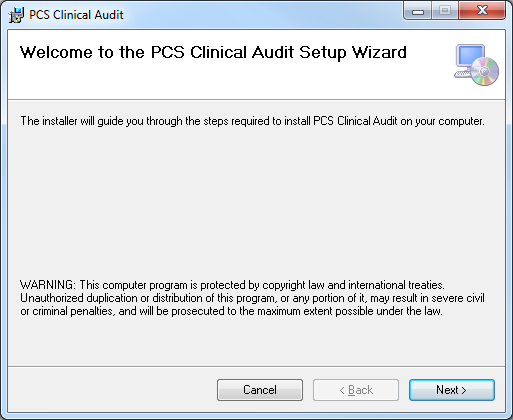Click the PCS Clinical Audit title bar text
513x420 pixels.
pyautogui.click(x=76, y=15)
